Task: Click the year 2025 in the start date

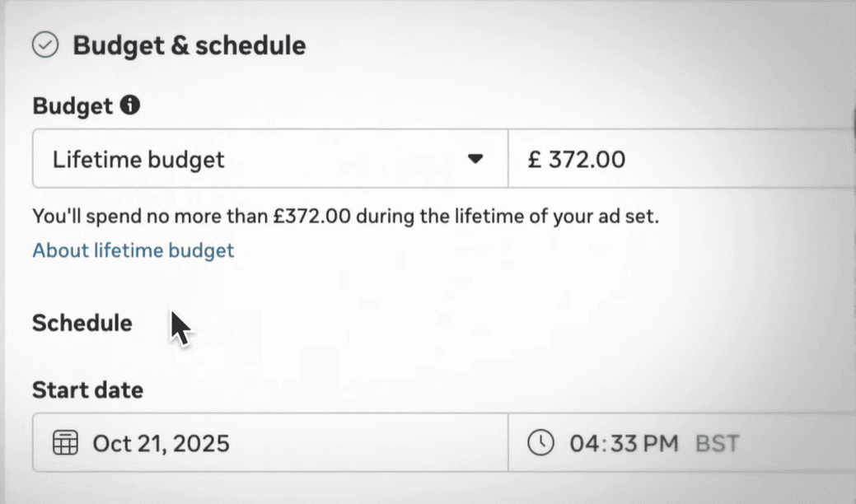Action: (x=204, y=444)
